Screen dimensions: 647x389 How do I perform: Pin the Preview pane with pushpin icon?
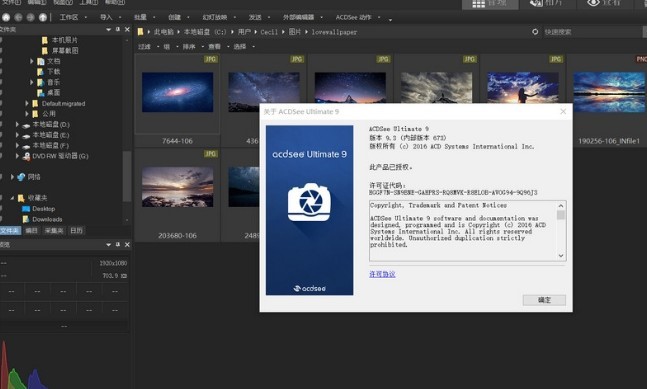click(x=118, y=245)
